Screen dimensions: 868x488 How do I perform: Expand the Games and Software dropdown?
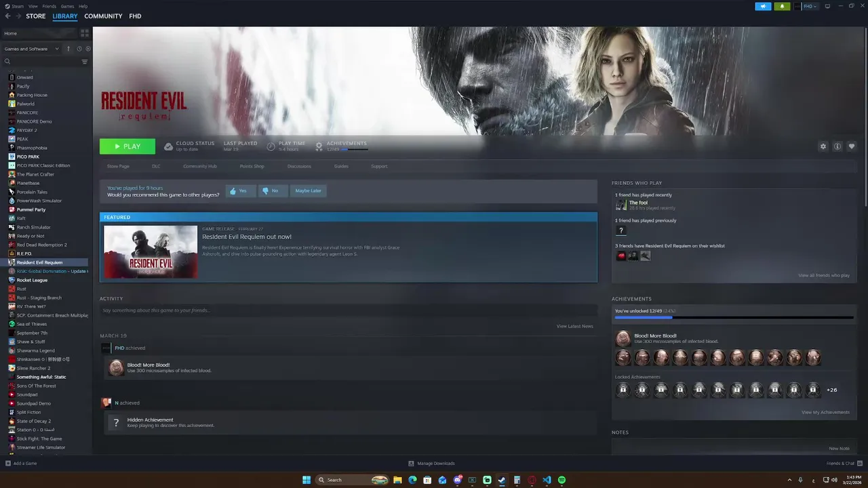coord(31,49)
